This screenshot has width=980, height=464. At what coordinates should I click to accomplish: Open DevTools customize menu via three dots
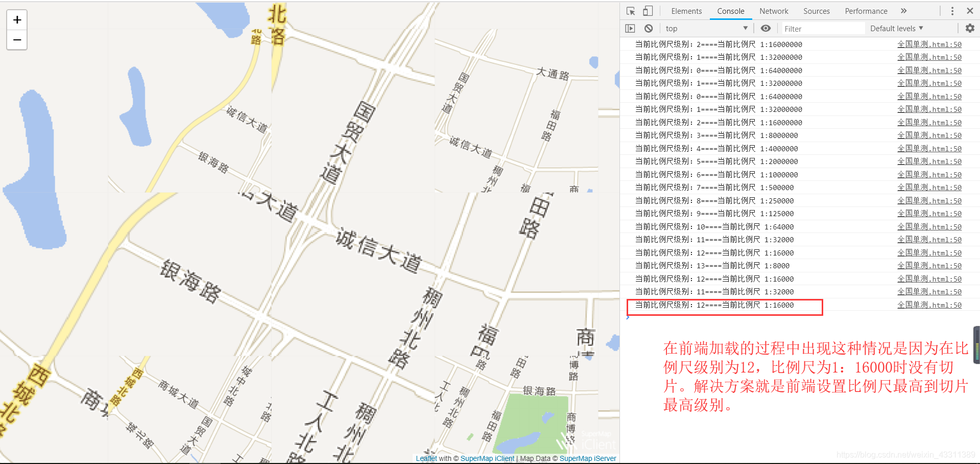pyautogui.click(x=952, y=10)
